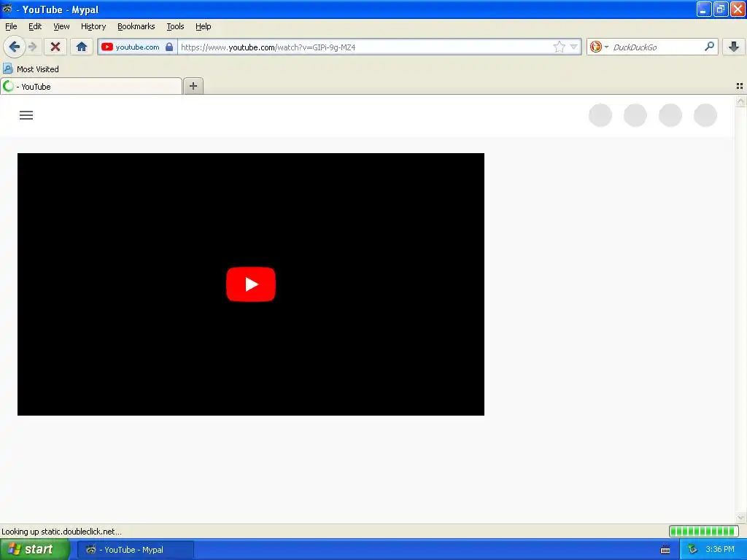
Task: Click the page scrollbar up arrow
Action: pyautogui.click(x=740, y=101)
